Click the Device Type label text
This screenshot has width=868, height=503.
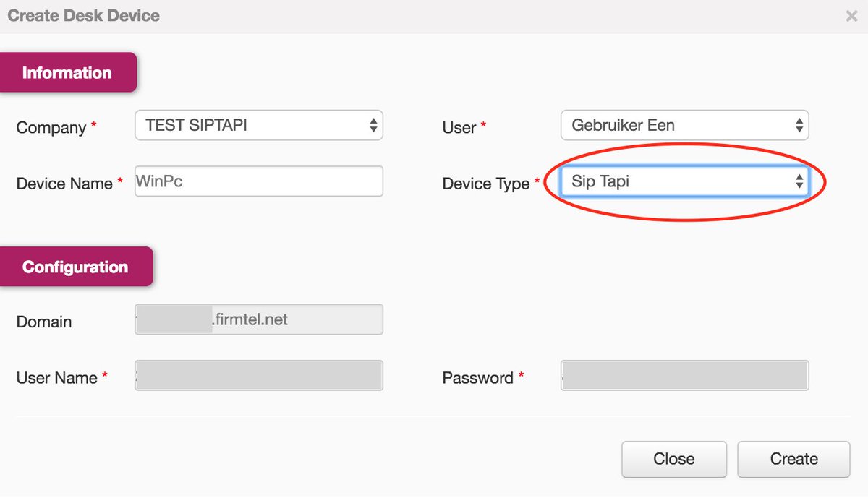pos(486,184)
